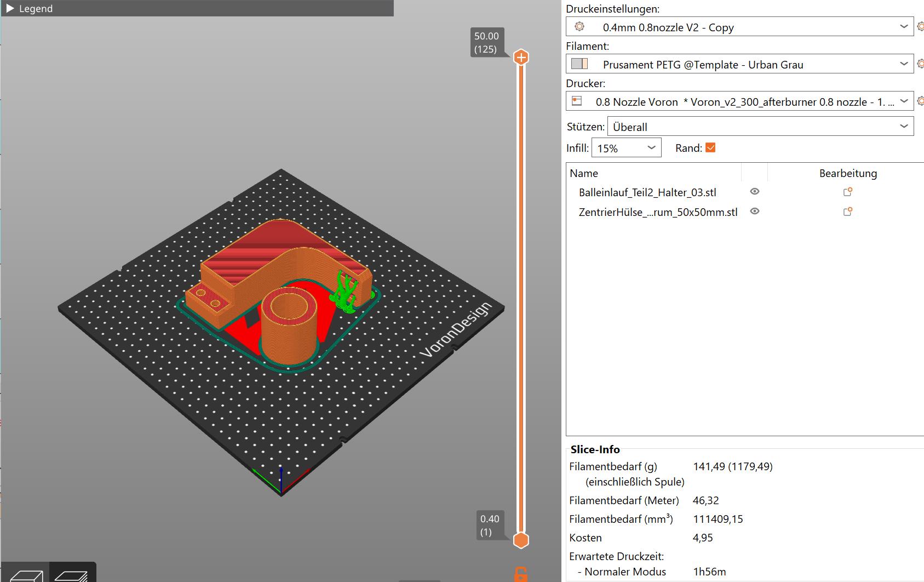Uncheck the Rand checkbox
The height and width of the screenshot is (582, 924).
click(710, 147)
